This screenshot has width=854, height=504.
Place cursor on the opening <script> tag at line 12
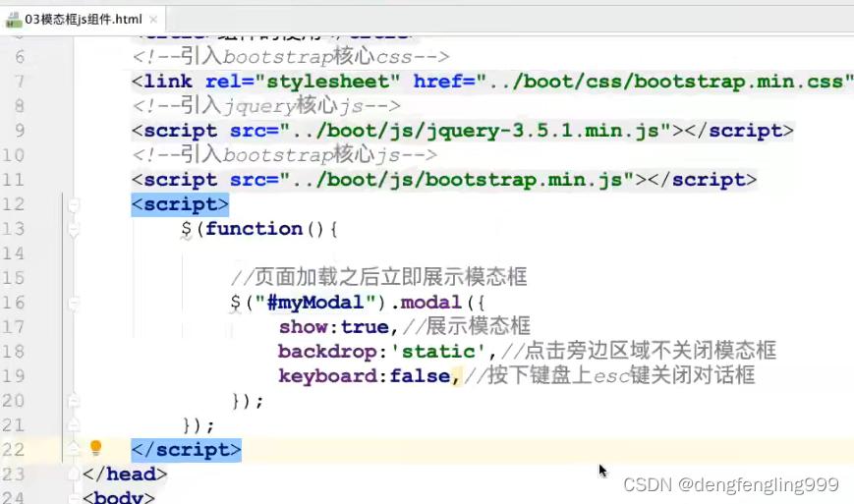[180, 204]
